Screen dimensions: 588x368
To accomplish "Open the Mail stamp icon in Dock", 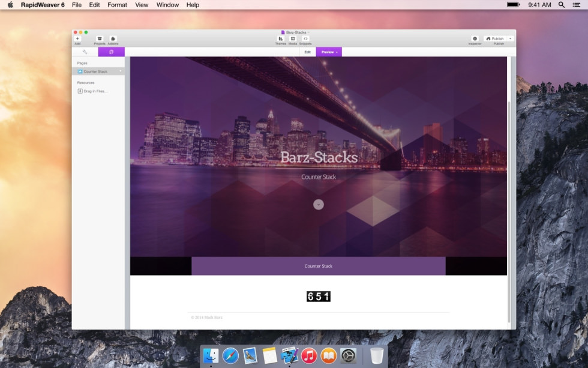I will point(250,355).
